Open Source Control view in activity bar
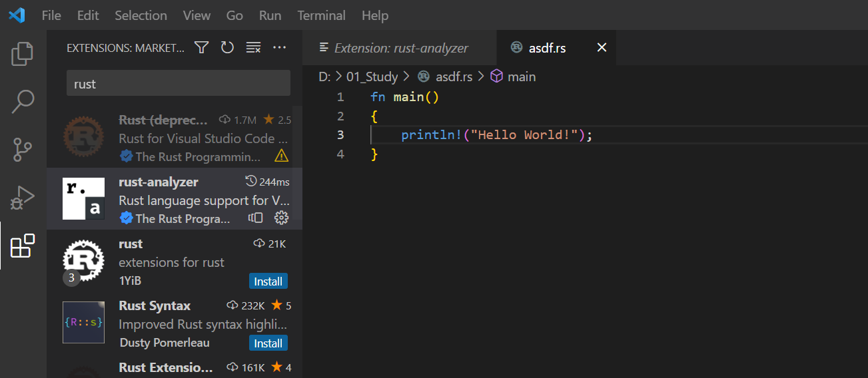868x378 pixels. pyautogui.click(x=23, y=150)
